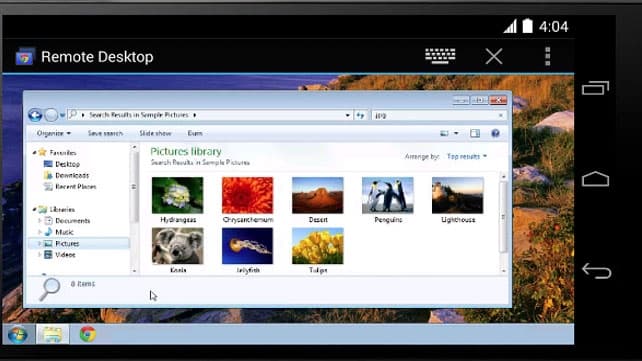Tap the Chrome Remote Desktop app icon

pyautogui.click(x=25, y=57)
